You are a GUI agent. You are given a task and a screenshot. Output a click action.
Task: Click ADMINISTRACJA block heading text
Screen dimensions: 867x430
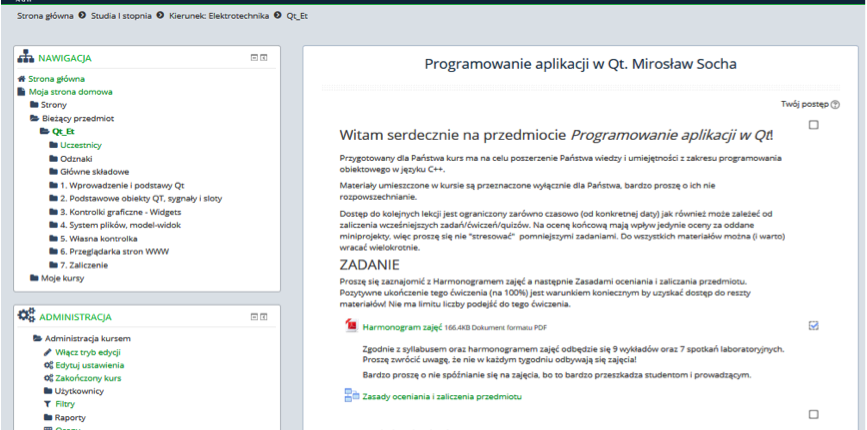point(75,317)
